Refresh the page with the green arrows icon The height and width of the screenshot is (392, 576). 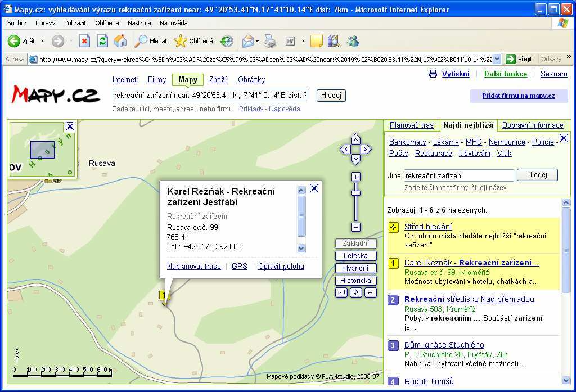[x=102, y=41]
